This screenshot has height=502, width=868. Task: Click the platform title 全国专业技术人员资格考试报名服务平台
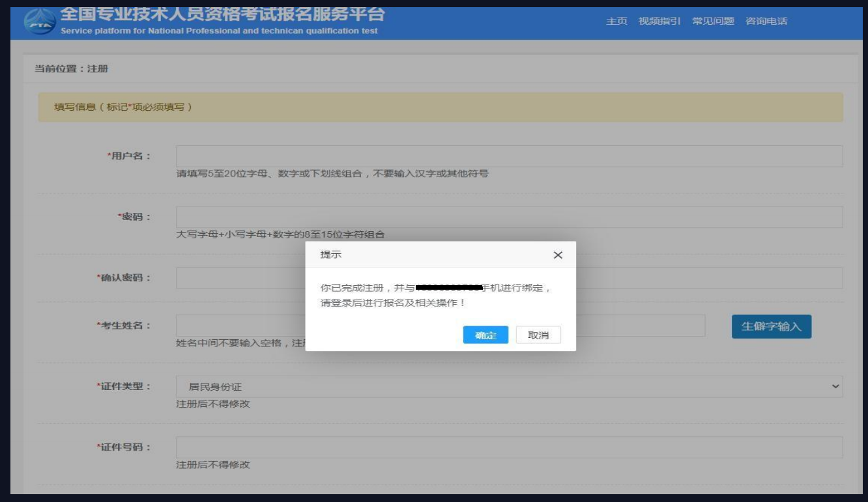222,14
